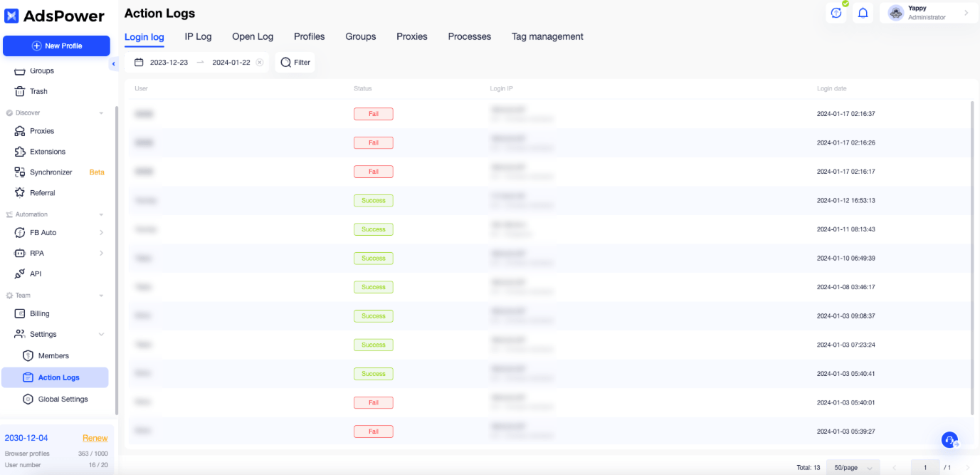Click the Status column header
The height and width of the screenshot is (475, 980).
coord(363,89)
